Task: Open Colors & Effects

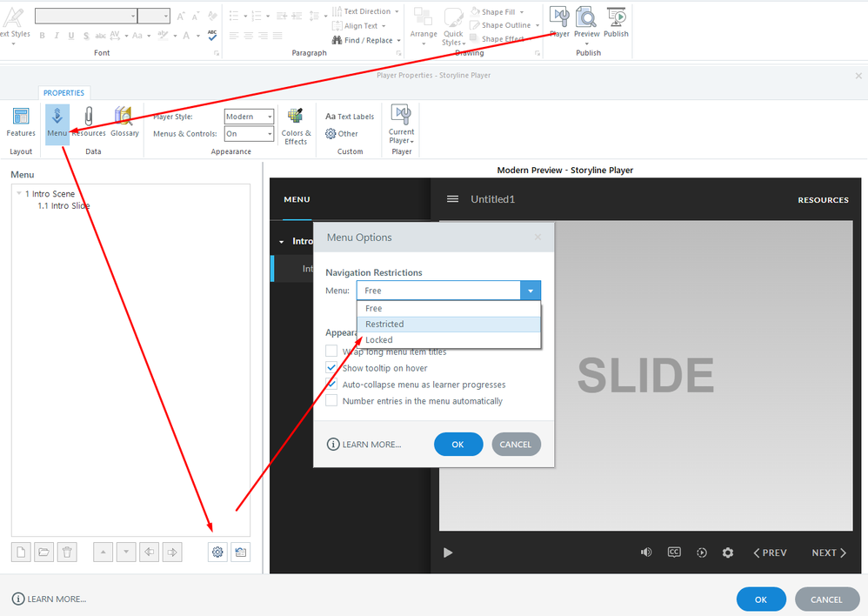Action: pos(296,126)
